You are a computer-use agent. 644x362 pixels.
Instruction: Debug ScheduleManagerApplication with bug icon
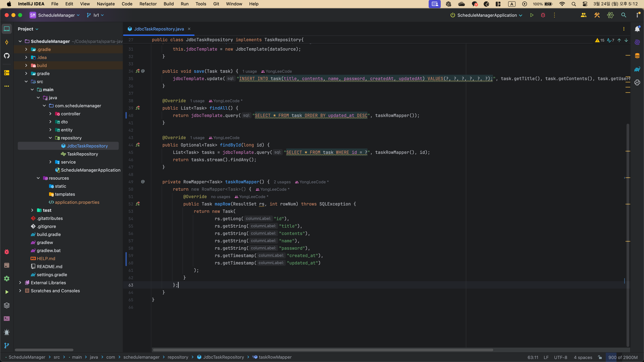pos(543,15)
